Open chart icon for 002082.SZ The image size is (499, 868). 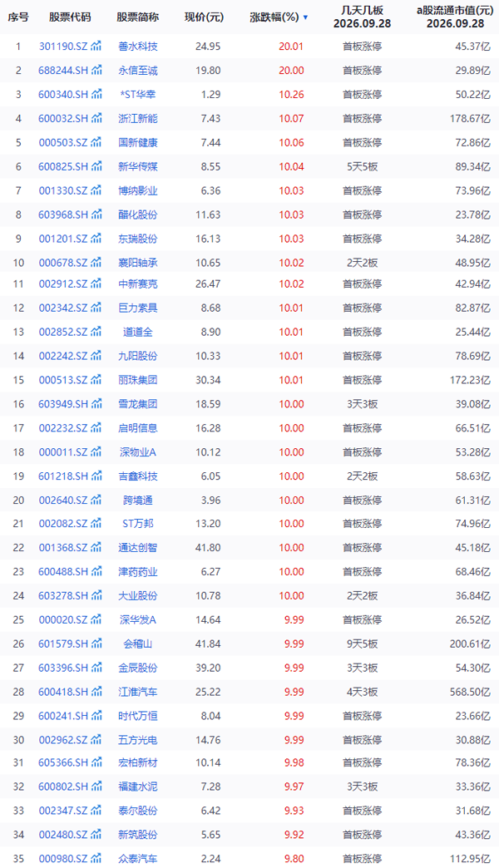[96, 523]
